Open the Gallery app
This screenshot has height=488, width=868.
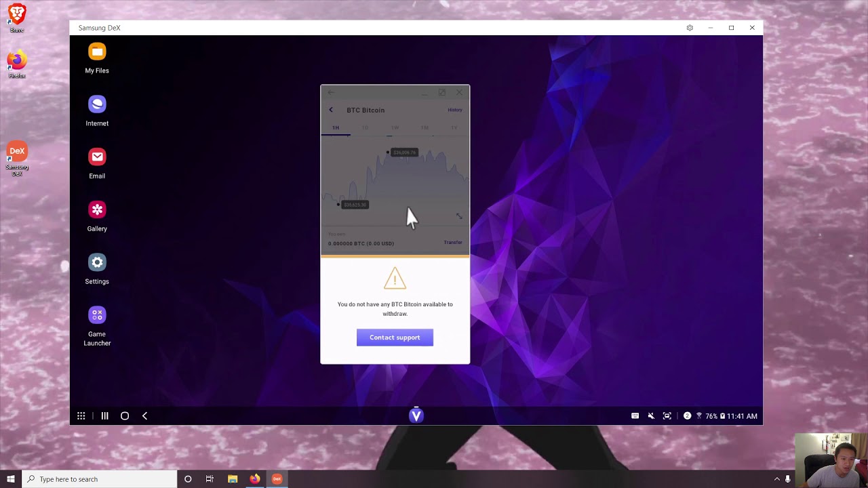(x=97, y=217)
